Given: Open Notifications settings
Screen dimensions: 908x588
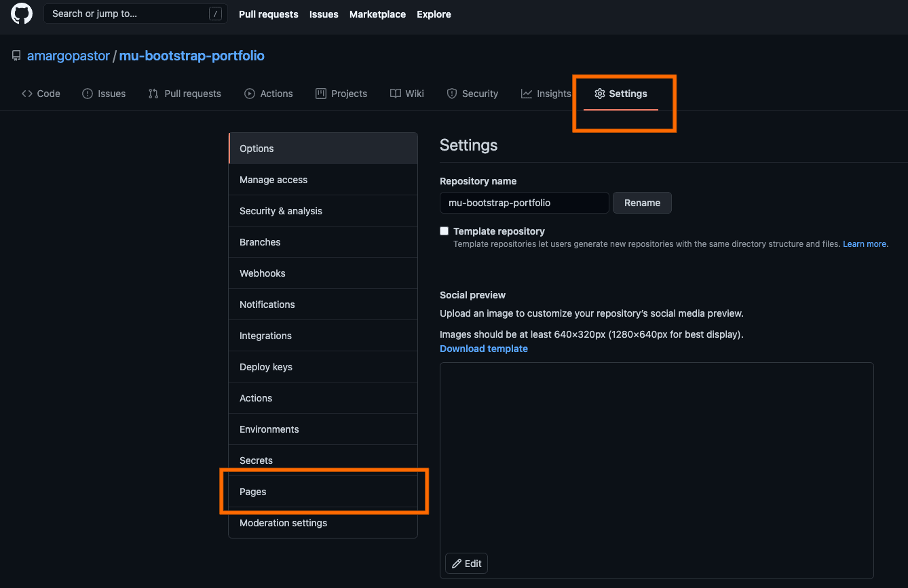Looking at the screenshot, I should [323, 305].
